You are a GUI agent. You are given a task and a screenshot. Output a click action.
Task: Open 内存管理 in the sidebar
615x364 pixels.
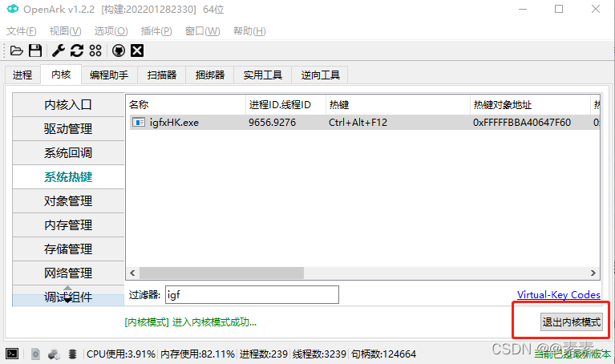click(68, 225)
